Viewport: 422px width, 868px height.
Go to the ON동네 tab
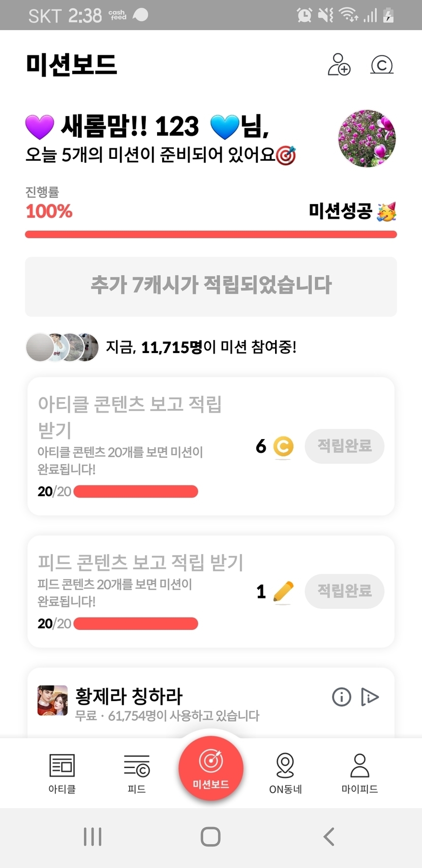[285, 773]
